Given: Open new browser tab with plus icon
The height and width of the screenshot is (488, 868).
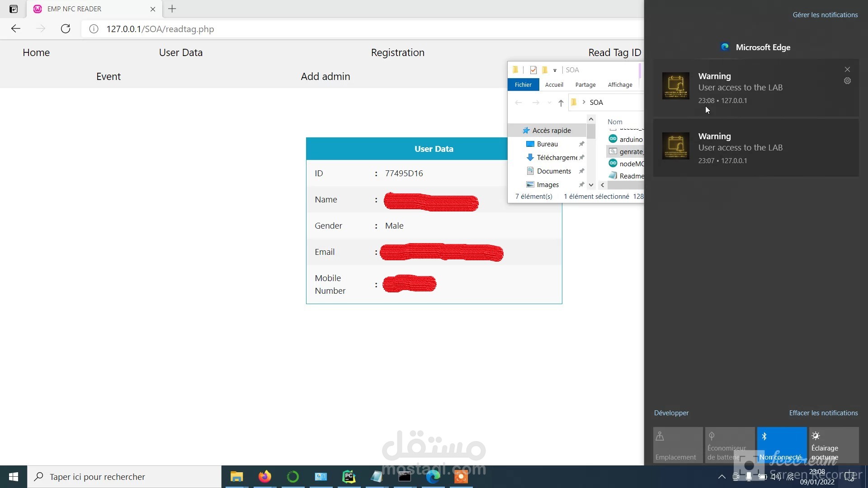Looking at the screenshot, I should (x=172, y=9).
